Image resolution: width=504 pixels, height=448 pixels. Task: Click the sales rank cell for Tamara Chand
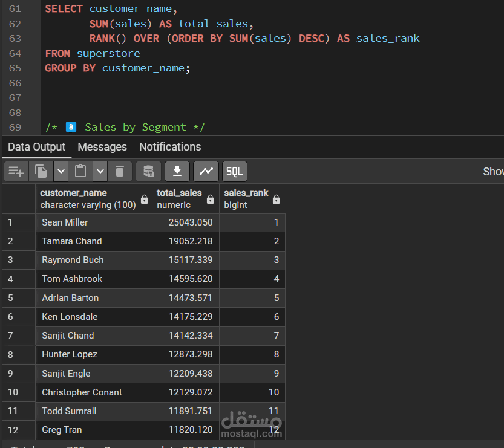pos(252,241)
